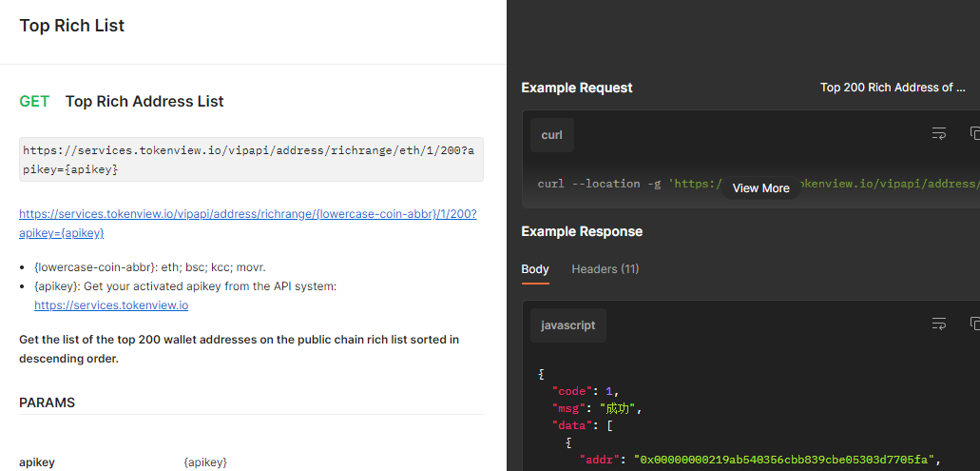The height and width of the screenshot is (471, 980).
Task: Open the 'Top 200 Rich Address of ...' example dropdown
Action: (x=893, y=88)
